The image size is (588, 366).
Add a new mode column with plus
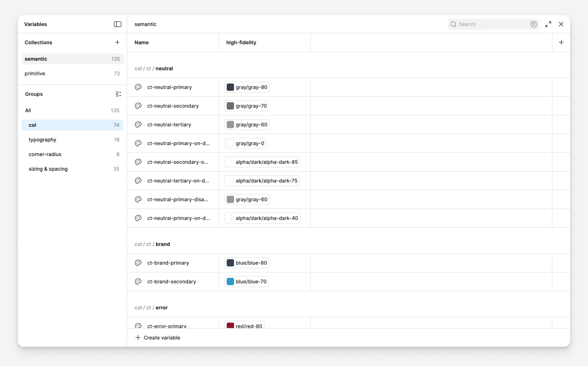point(561,42)
